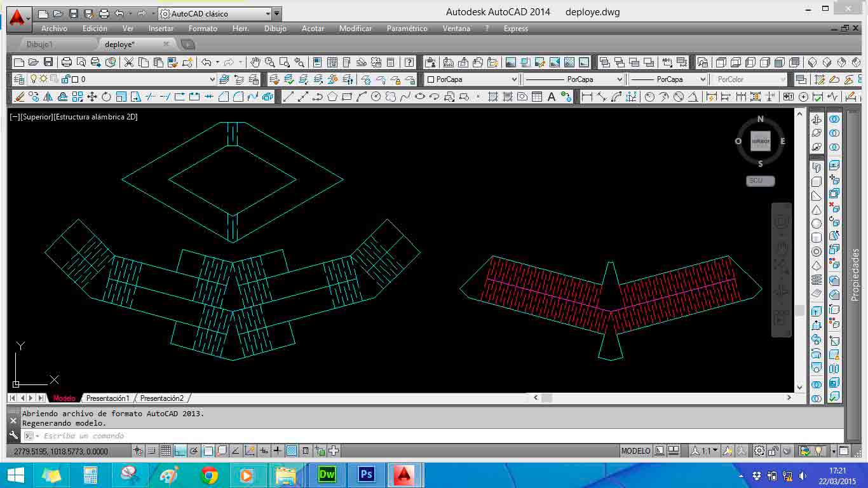The width and height of the screenshot is (868, 488).
Task: Expand the Undo history dropdown arrow
Action: coord(217,62)
